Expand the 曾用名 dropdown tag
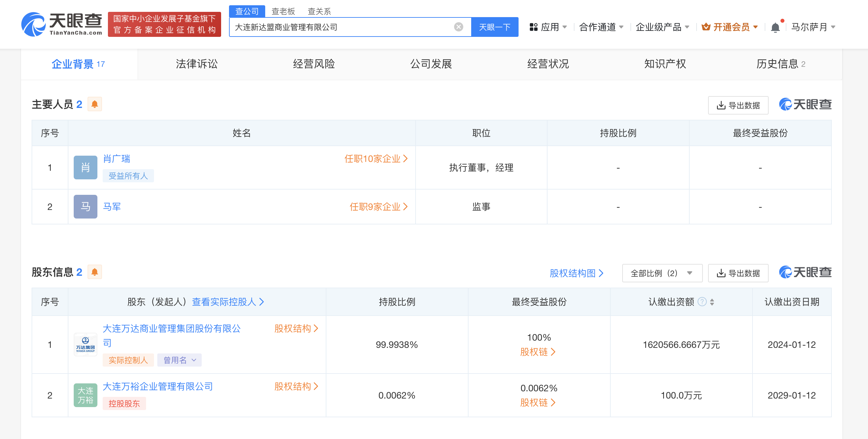This screenshot has height=439, width=868. (179, 360)
